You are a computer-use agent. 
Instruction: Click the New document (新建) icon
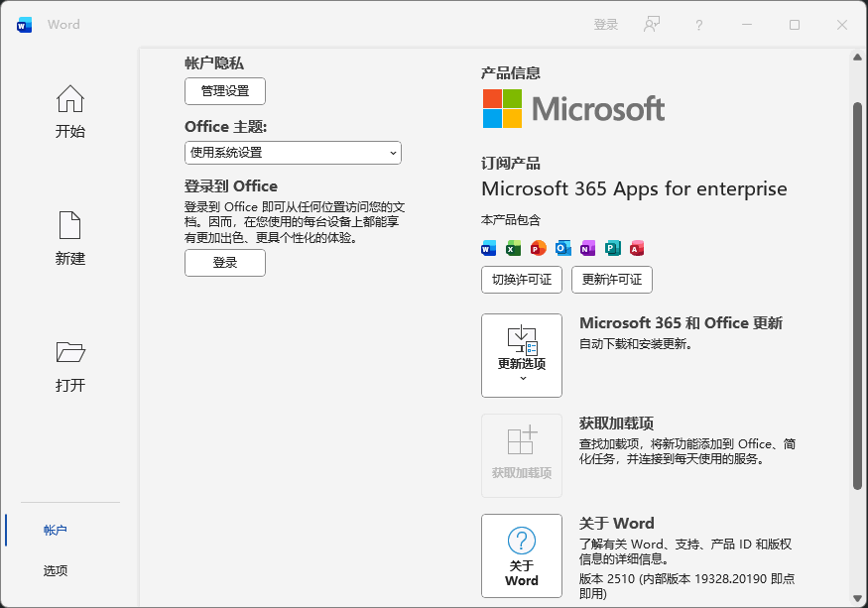click(x=69, y=225)
